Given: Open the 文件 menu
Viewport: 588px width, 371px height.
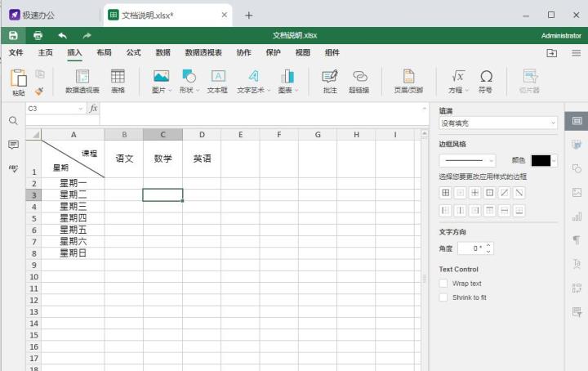Looking at the screenshot, I should [x=16, y=52].
